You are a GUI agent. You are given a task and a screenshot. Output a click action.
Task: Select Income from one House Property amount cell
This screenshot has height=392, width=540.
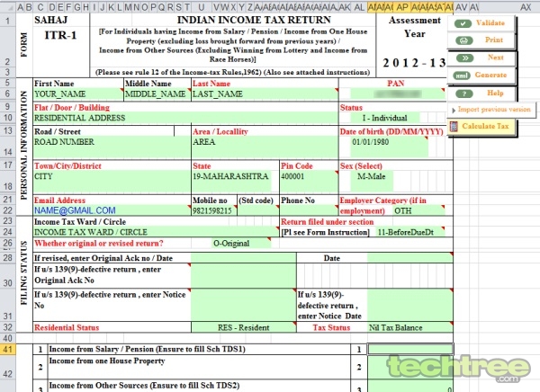point(410,367)
